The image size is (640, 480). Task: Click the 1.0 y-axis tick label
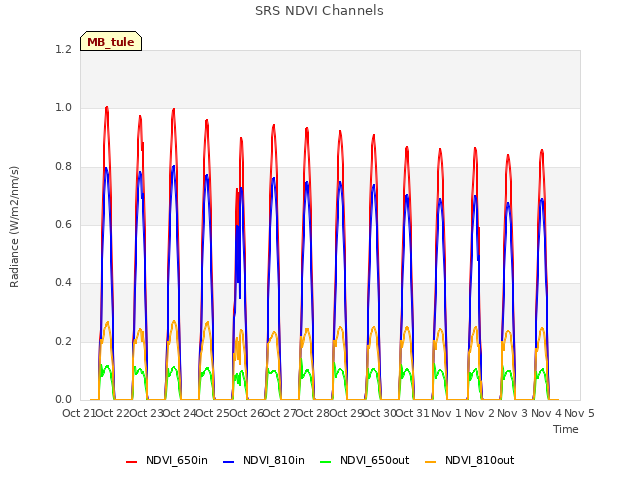pos(63,108)
